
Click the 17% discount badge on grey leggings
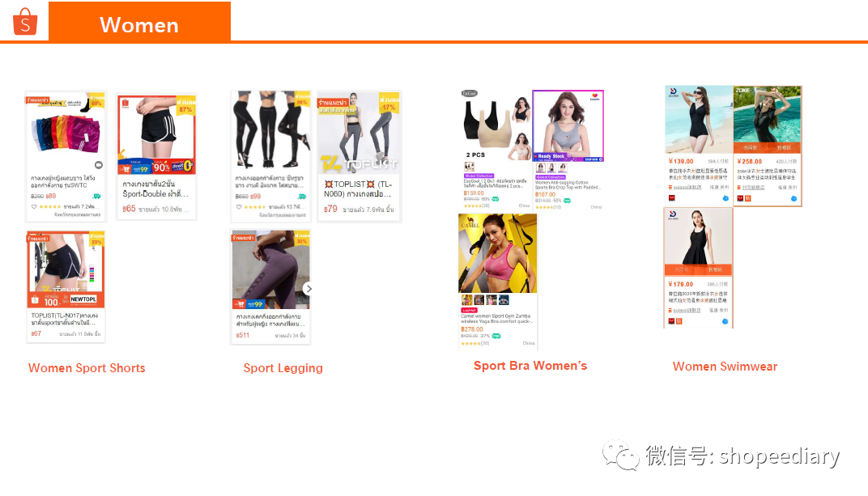pos(389,104)
